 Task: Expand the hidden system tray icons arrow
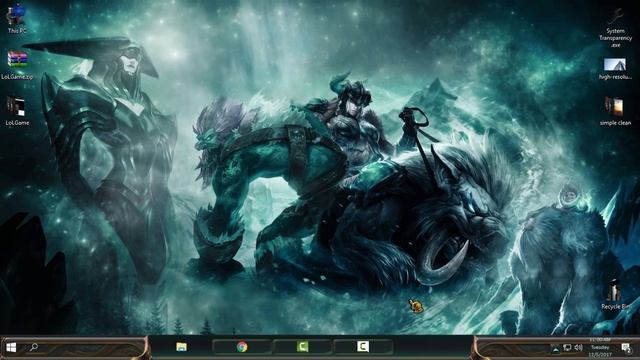[556, 348]
